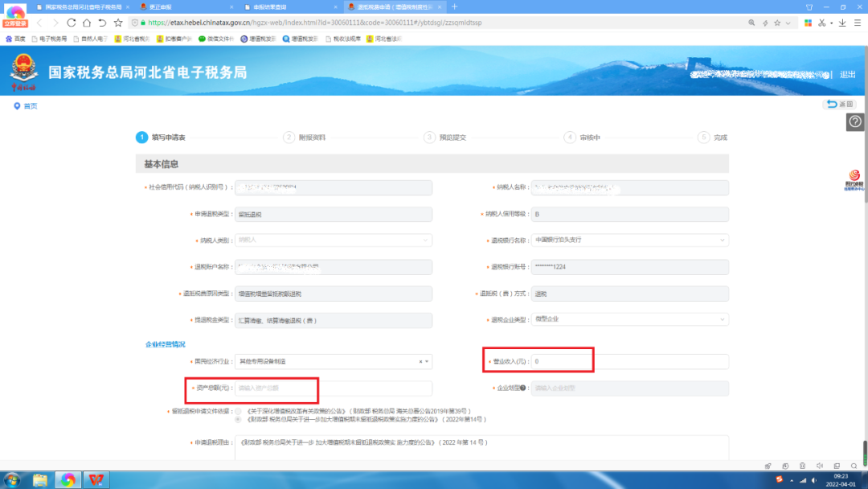Click the undo/restore closed tab icon

[102, 23]
